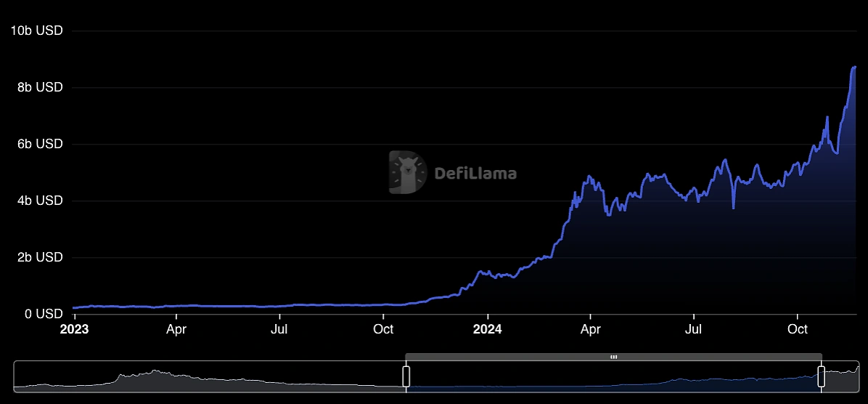Click the 4b USD y-axis label
This screenshot has height=404, width=868.
click(x=39, y=201)
